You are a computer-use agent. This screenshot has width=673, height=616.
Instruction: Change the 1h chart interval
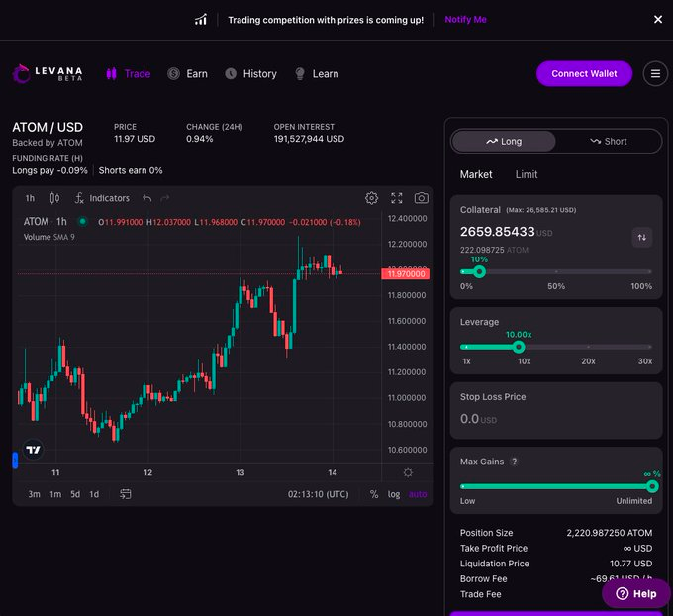coord(30,198)
